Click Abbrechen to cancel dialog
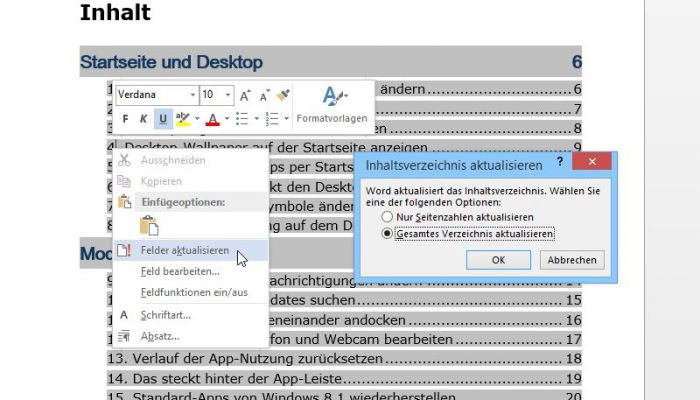This screenshot has width=700, height=400. pos(572,260)
